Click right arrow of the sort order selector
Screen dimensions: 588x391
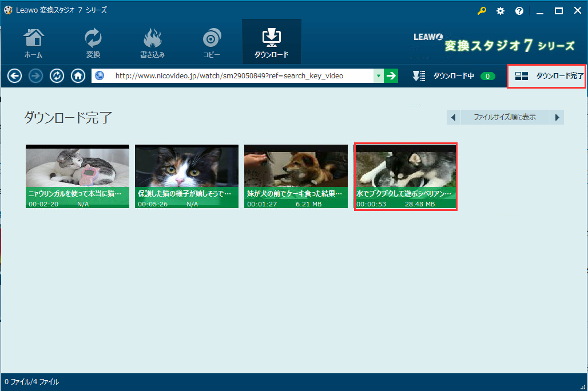[x=557, y=117]
